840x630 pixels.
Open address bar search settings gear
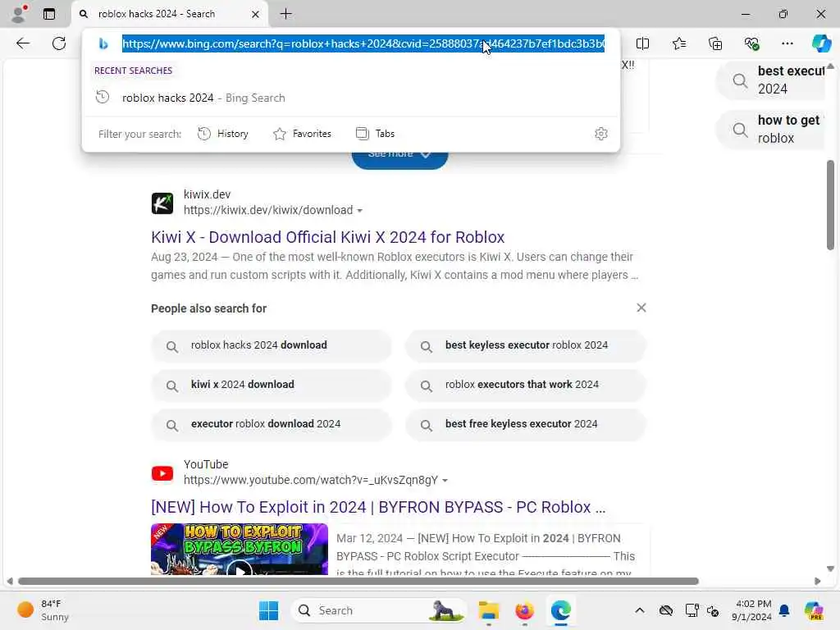tap(601, 134)
